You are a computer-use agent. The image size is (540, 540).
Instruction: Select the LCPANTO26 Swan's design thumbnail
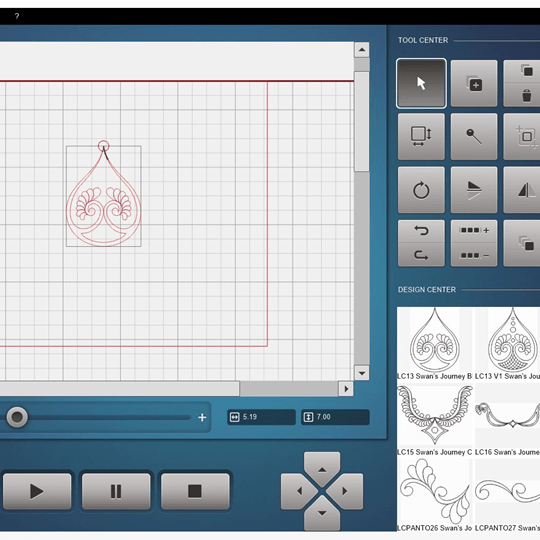pos(435,495)
